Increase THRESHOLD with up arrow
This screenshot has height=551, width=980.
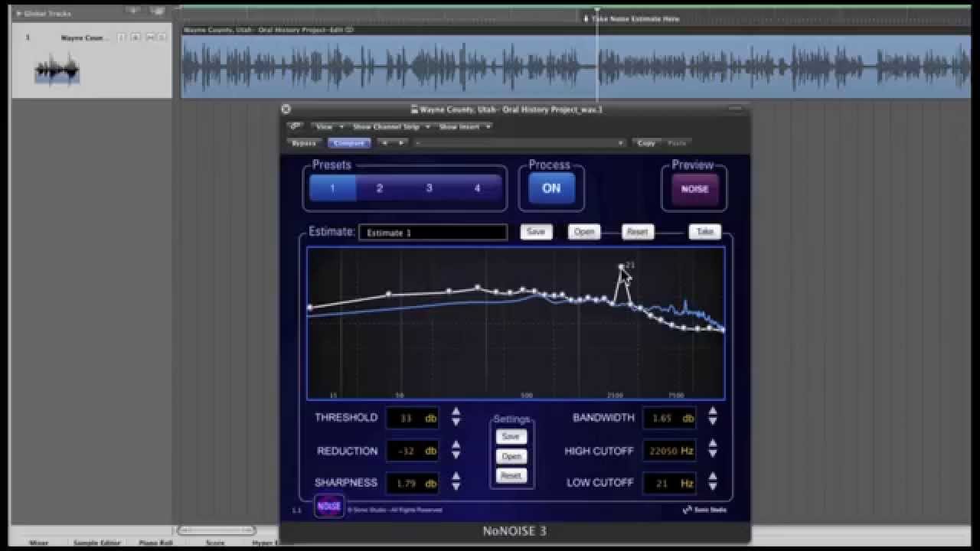tap(456, 412)
